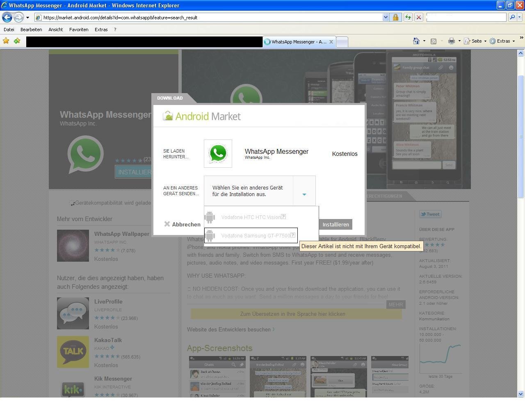Viewport: 525px width, 420px height.
Task: Click the large WhatsApp logo on page
Action: [85, 155]
